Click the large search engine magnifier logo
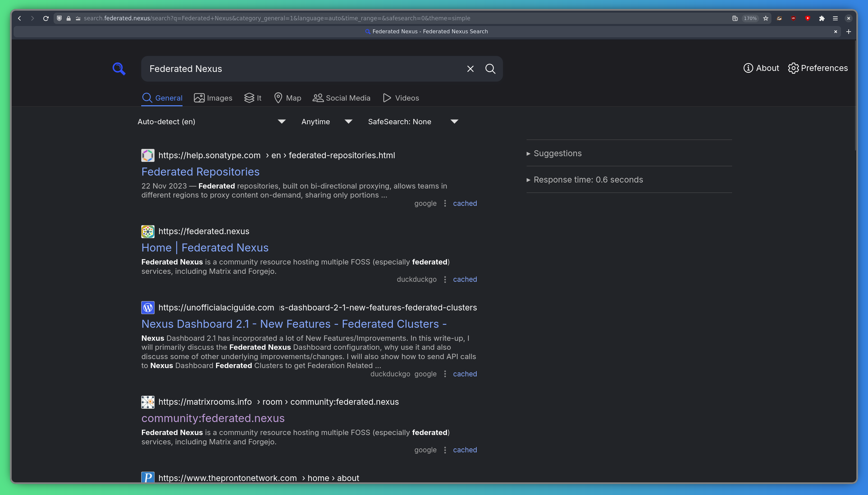868x495 pixels. [119, 68]
